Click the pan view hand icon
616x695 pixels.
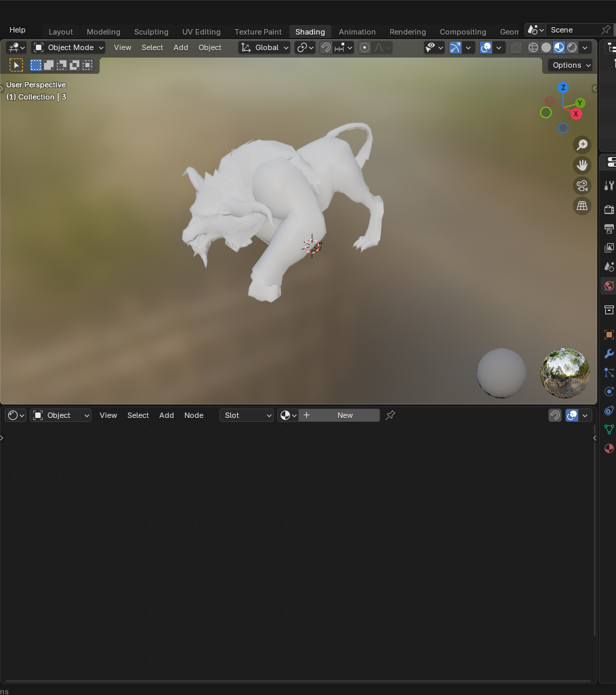[581, 165]
